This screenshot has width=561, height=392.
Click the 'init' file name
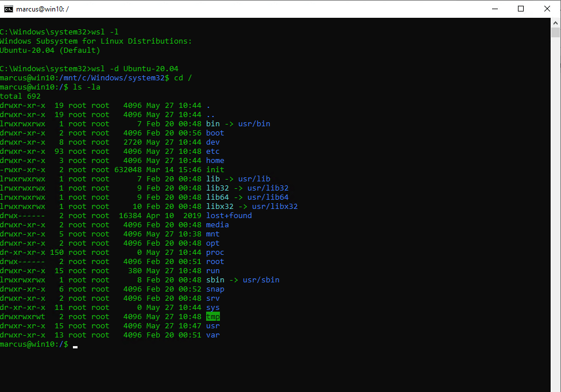pyautogui.click(x=215, y=170)
